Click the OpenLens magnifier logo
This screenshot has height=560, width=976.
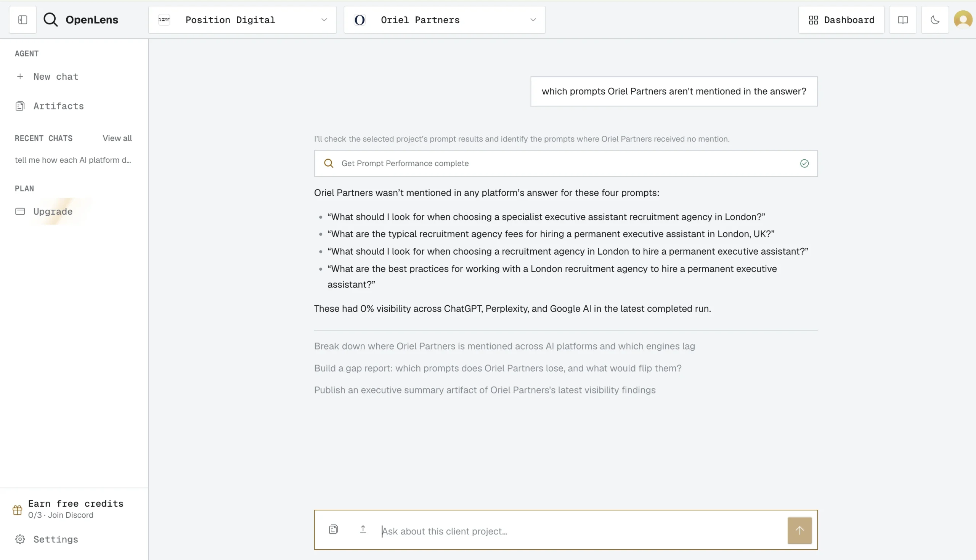(50, 19)
